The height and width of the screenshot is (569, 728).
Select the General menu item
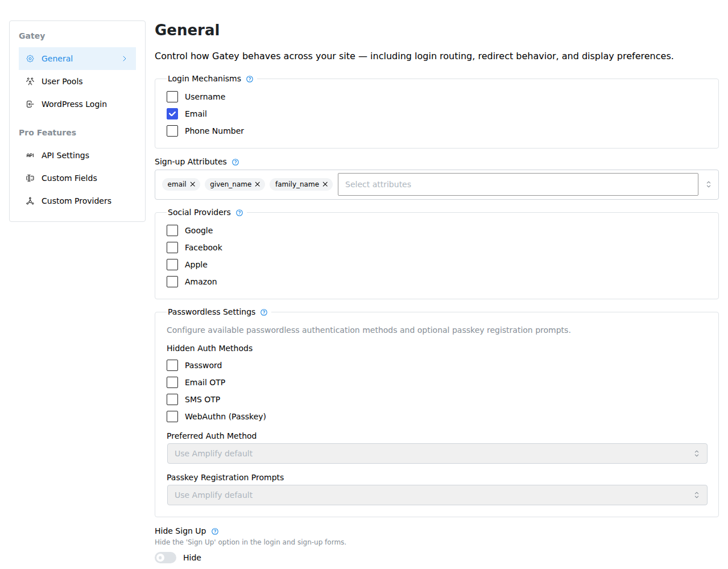[x=77, y=59]
